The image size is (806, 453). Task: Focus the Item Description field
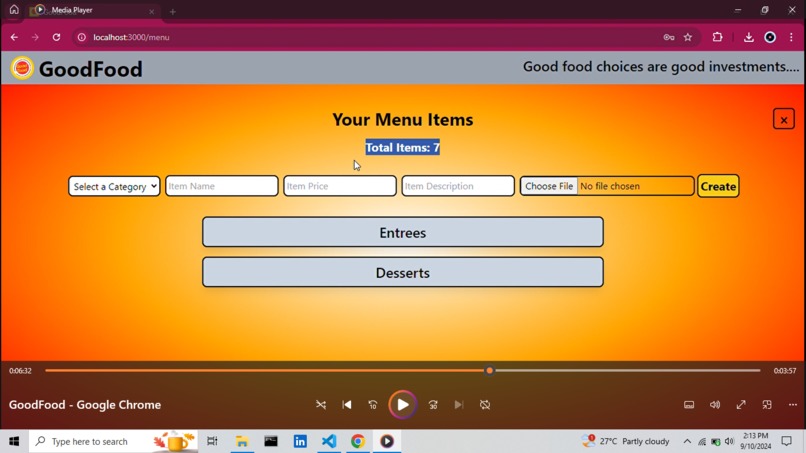click(457, 186)
